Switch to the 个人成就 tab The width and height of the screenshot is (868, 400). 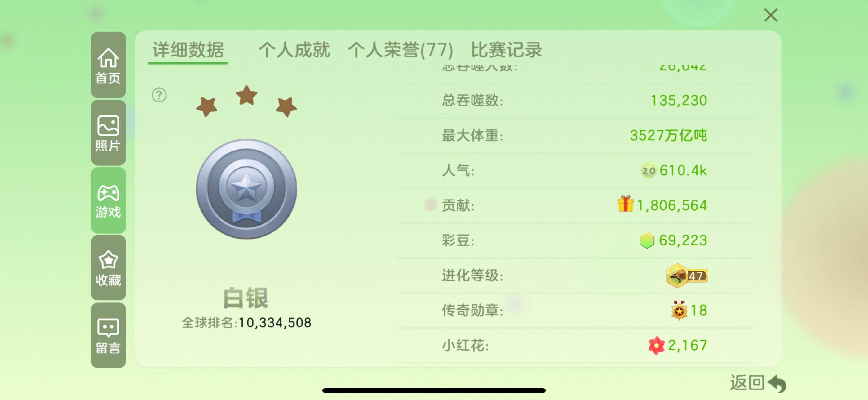pos(294,50)
